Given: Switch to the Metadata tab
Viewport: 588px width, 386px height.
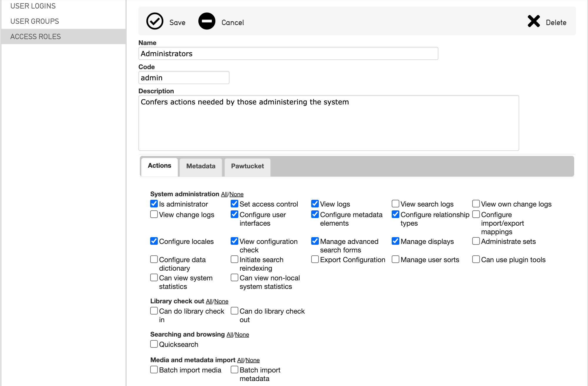Looking at the screenshot, I should coord(201,166).
